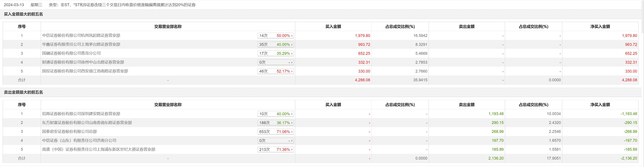
Task: Click 国投证券西安曲江池南路证券营业部
Action: [x=85, y=71]
